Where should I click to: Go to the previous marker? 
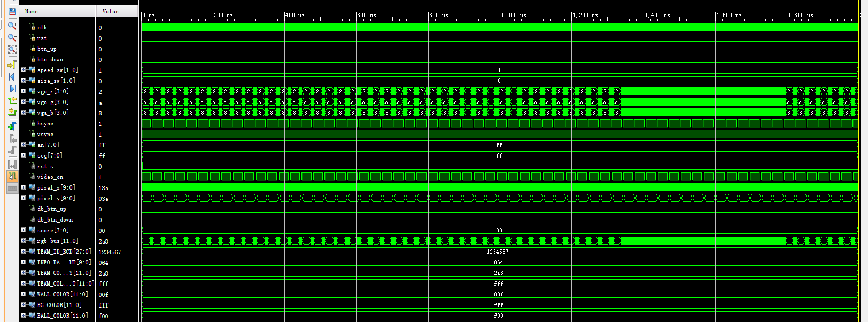[12, 138]
